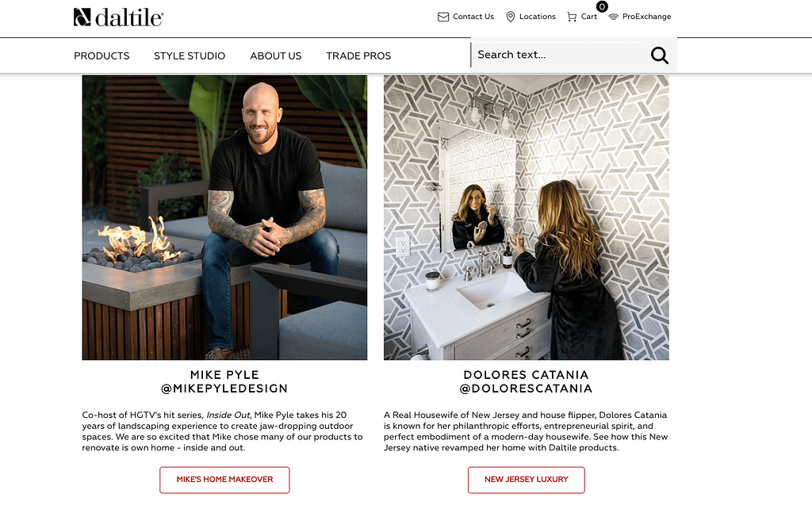Click the Contact Us link text
The image size is (812, 513).
[x=473, y=17]
